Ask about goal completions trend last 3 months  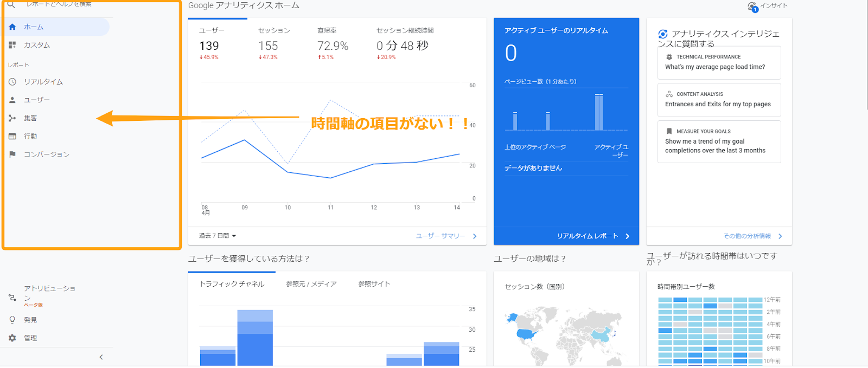(719, 141)
